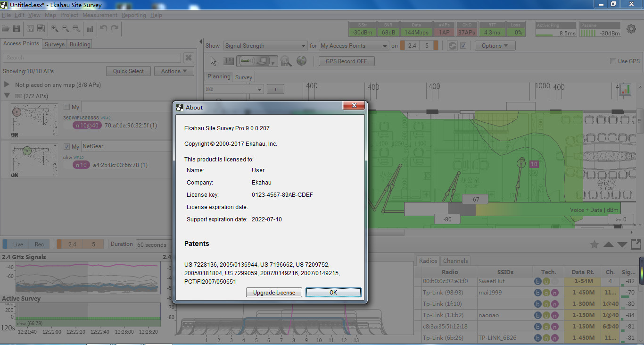
Task: Toggle the 5 band next to Options
Action: [427, 46]
